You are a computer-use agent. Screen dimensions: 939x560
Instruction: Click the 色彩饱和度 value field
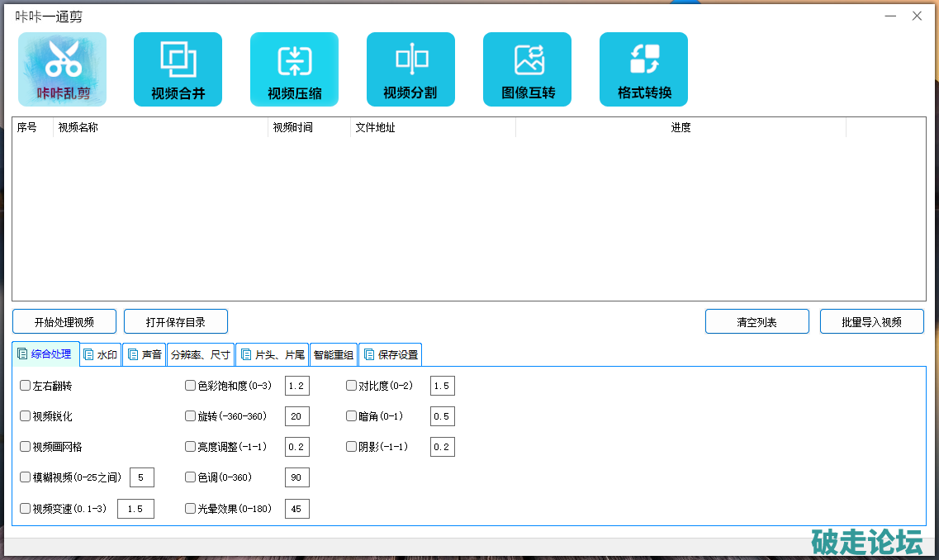click(296, 386)
